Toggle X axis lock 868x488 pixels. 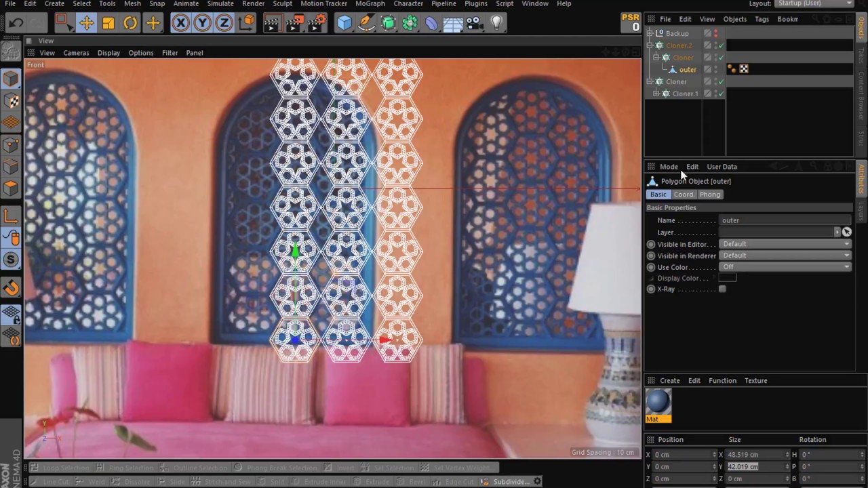click(180, 23)
